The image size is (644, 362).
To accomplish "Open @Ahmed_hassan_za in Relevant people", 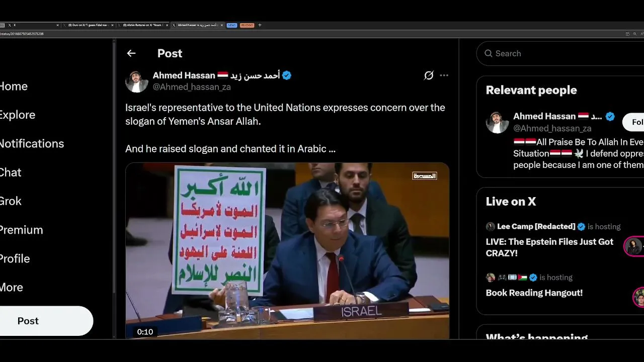I will pos(552,128).
